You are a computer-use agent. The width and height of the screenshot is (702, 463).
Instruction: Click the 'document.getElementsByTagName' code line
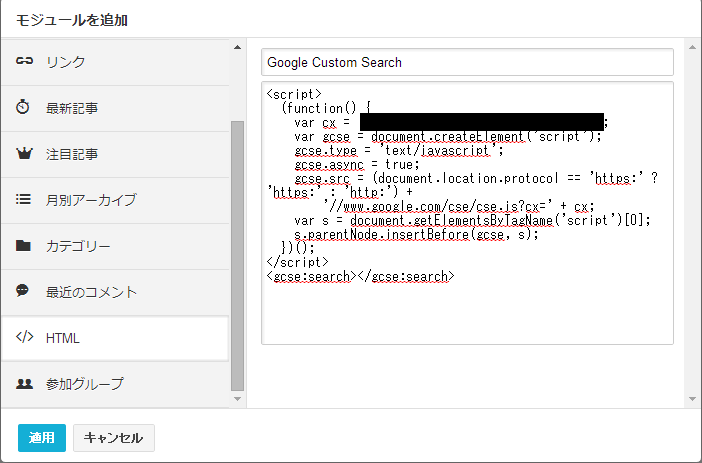pos(472,220)
